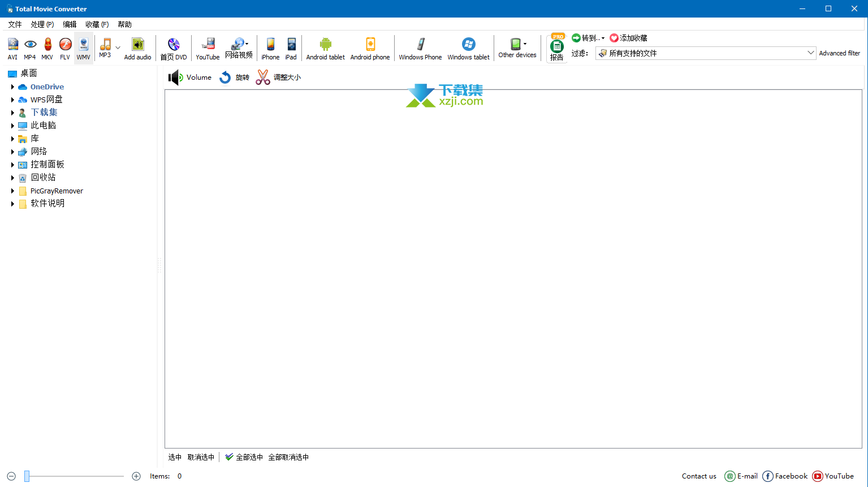Viewport: 868px width, 487px height.
Task: Expand the PicGrayRemover folder node
Action: click(12, 191)
